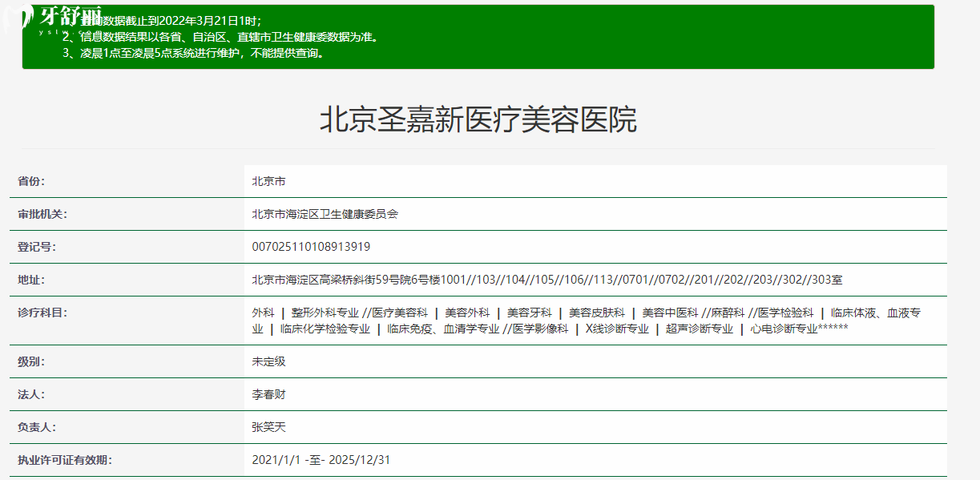Select the 法人 row label
This screenshot has height=480, width=980.
point(32,394)
